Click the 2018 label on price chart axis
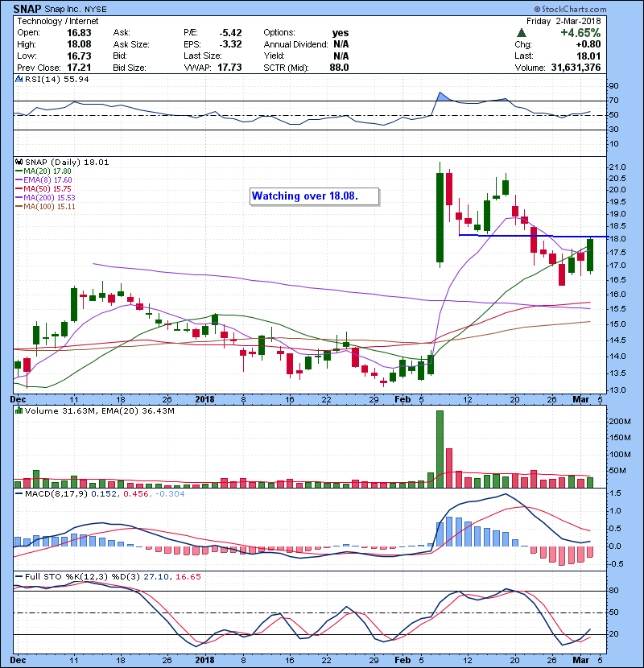The image size is (644, 668). coord(204,400)
